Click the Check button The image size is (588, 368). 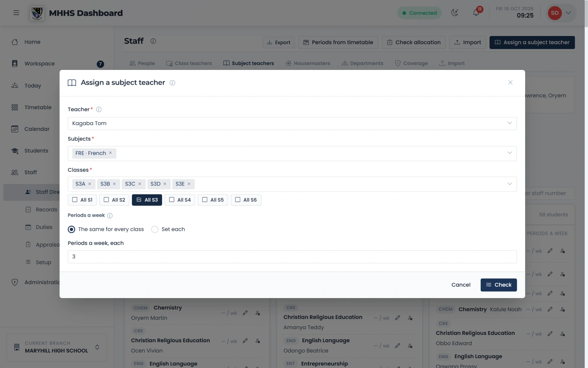(x=498, y=285)
